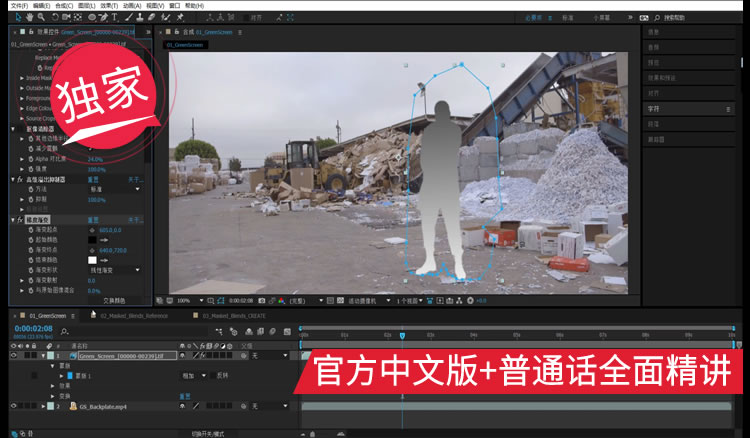The width and height of the screenshot is (750, 438).
Task: Open the (完整) resolution dropdown
Action: pyautogui.click(x=306, y=301)
